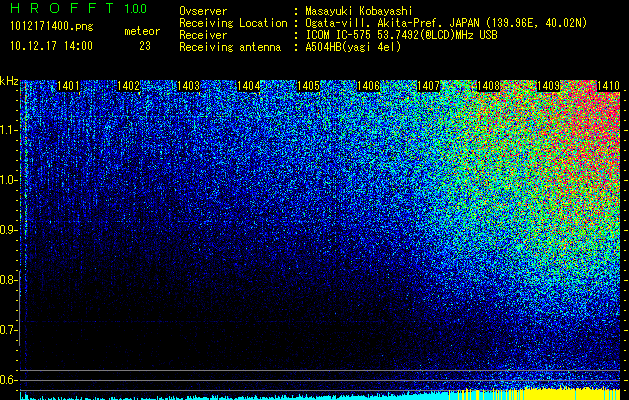The width and height of the screenshot is (629, 400).
Task: Click the 1401 time marker
Action: click(68, 86)
